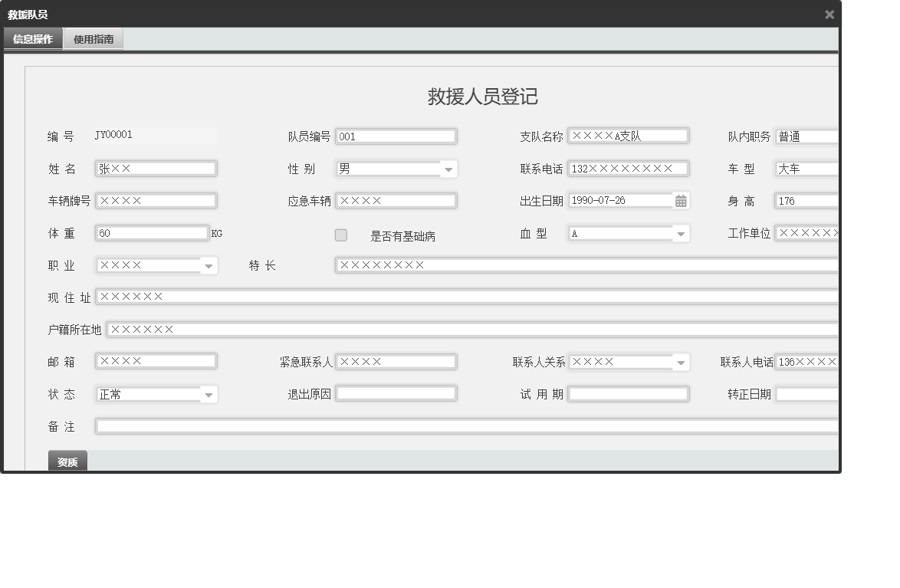Viewport: 900px width, 588px height.
Task: Enable the 是否有基础病 checkbox
Action: pos(340,235)
